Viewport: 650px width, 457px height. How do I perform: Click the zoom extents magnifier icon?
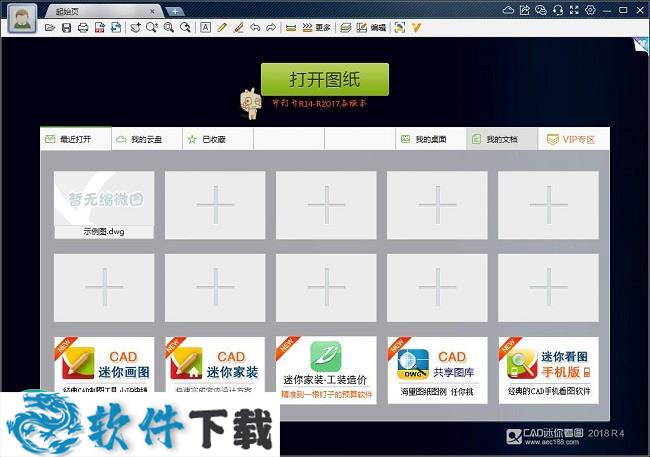(x=185, y=28)
